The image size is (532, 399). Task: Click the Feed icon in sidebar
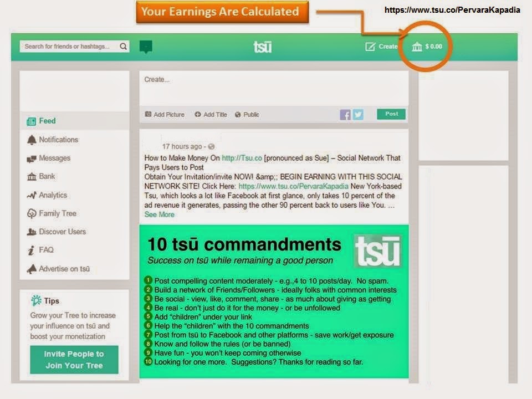pos(31,121)
